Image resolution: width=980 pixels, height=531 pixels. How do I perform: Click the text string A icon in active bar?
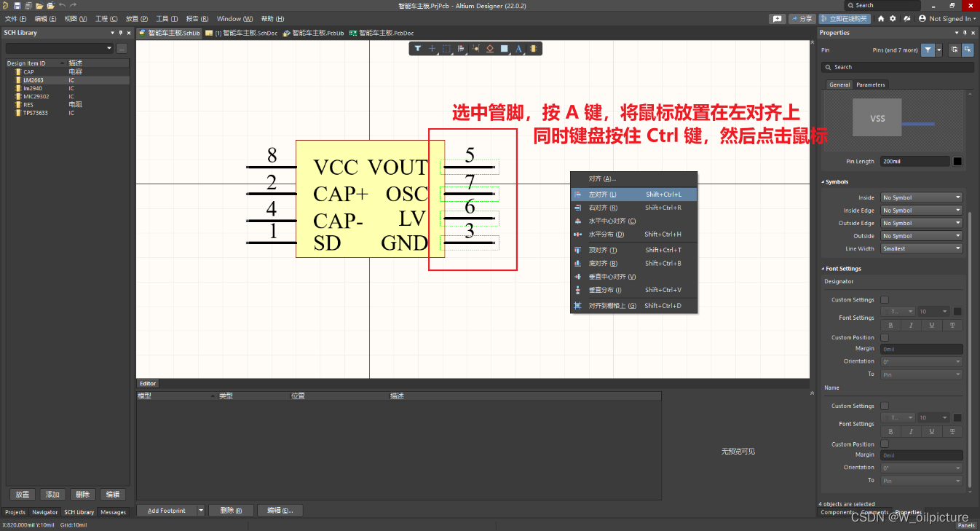click(518, 49)
